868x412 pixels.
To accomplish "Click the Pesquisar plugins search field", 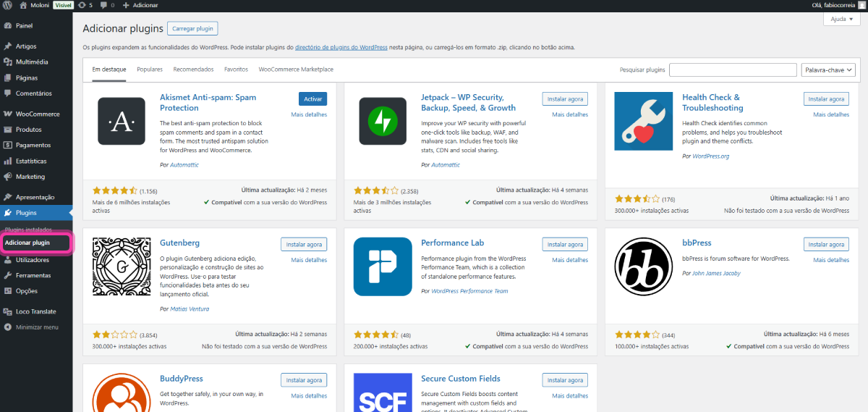I will (732, 70).
